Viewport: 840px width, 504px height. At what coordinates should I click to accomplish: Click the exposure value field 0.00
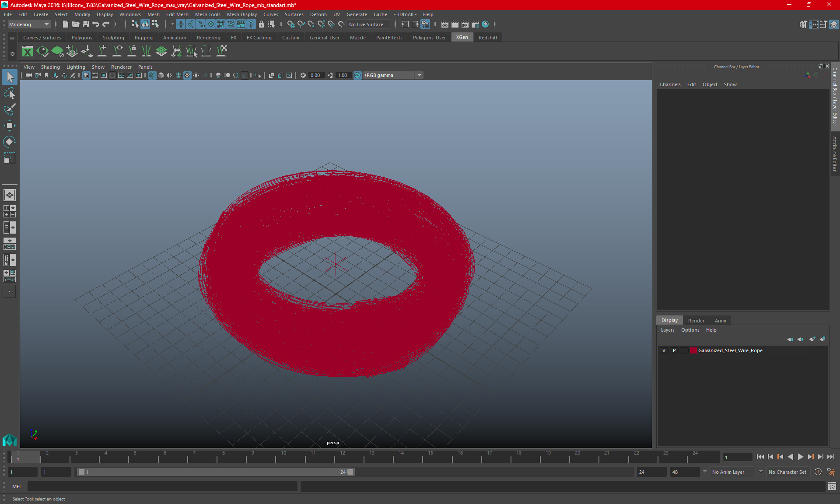point(316,75)
